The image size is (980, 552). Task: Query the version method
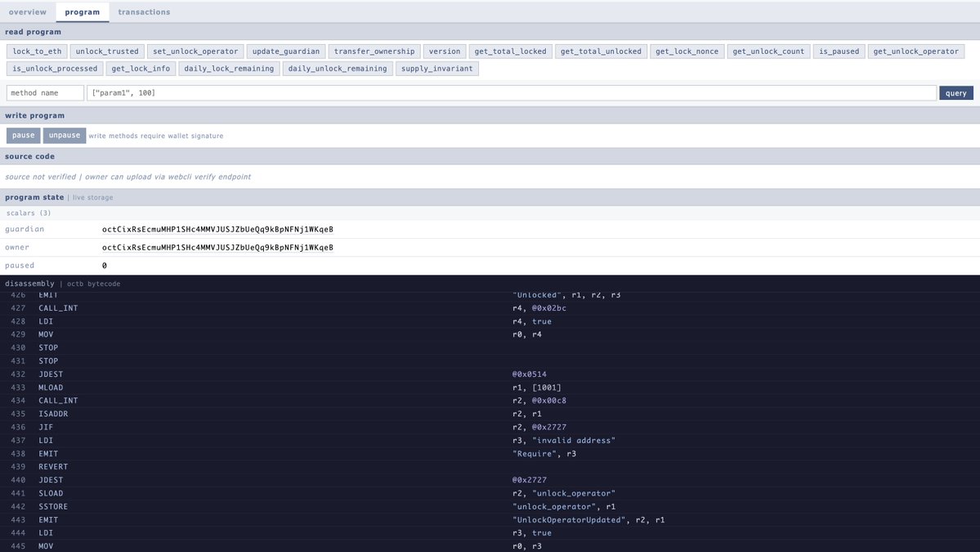(445, 52)
